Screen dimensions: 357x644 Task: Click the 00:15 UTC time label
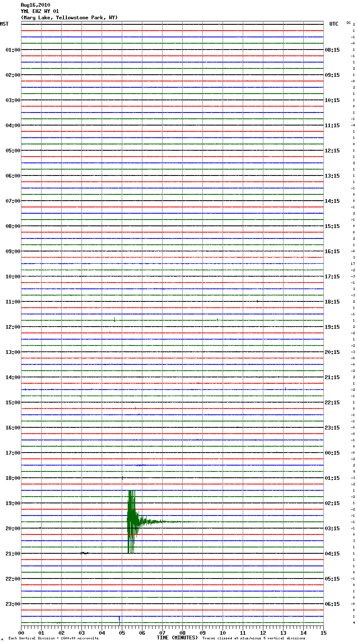point(332,453)
